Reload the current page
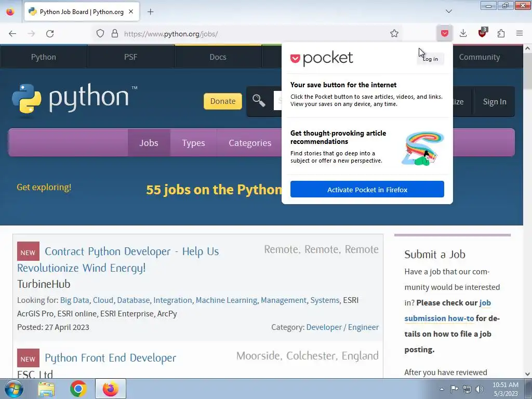 (50, 34)
